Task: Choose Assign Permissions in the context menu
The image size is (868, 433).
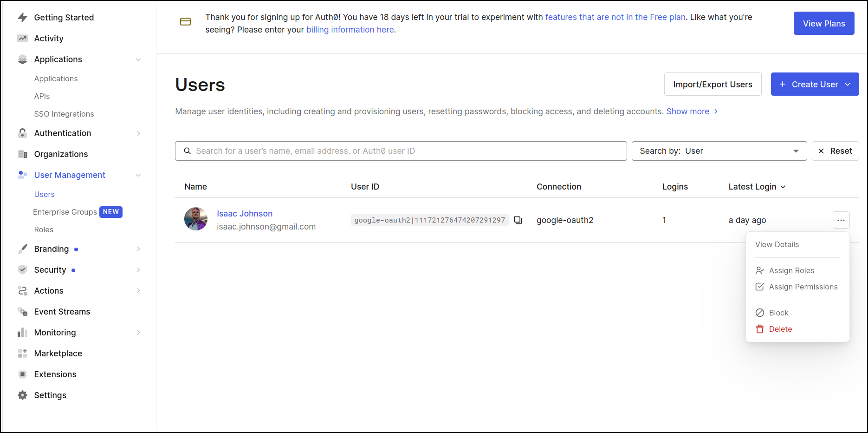Action: (x=803, y=287)
